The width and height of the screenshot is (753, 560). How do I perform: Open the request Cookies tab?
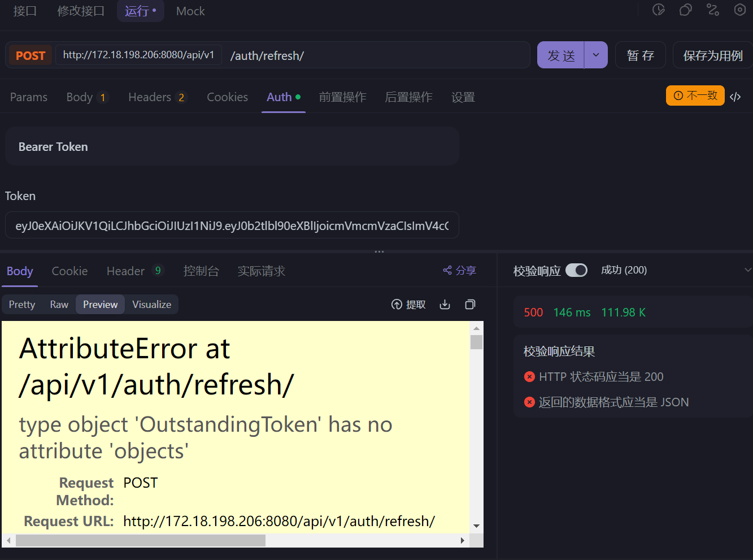point(228,97)
